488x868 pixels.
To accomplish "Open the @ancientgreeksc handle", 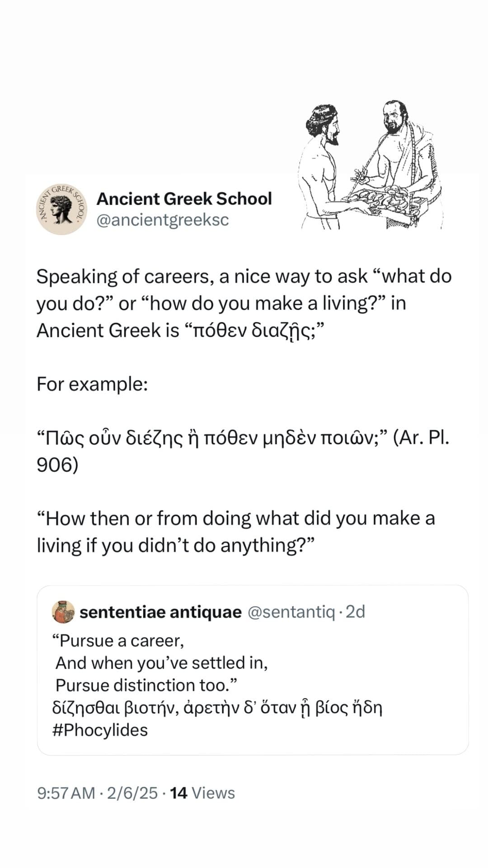I will [164, 222].
